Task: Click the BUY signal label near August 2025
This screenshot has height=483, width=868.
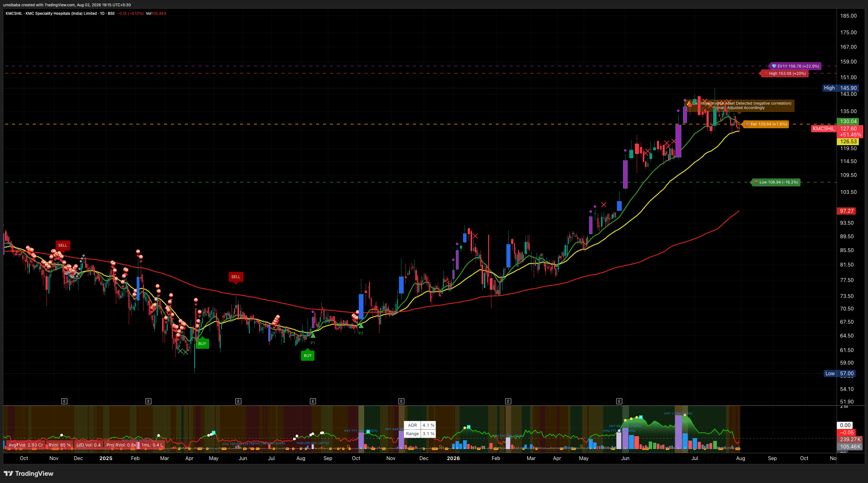Action: [x=308, y=356]
